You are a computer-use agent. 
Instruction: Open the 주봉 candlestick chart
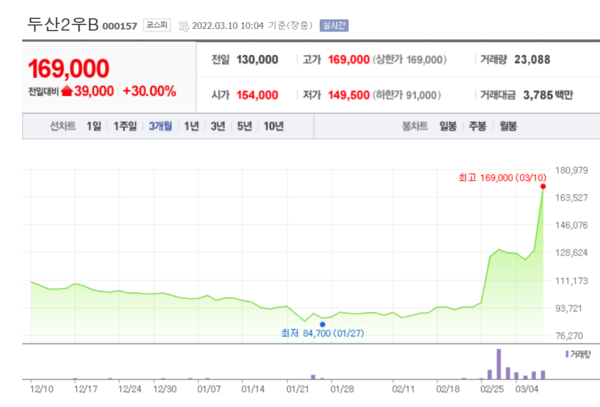pos(478,126)
